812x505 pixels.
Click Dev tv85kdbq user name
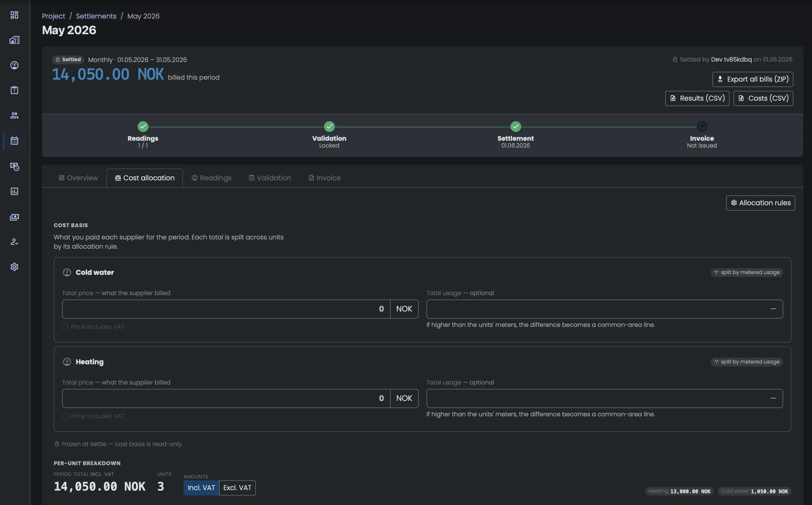(731, 59)
